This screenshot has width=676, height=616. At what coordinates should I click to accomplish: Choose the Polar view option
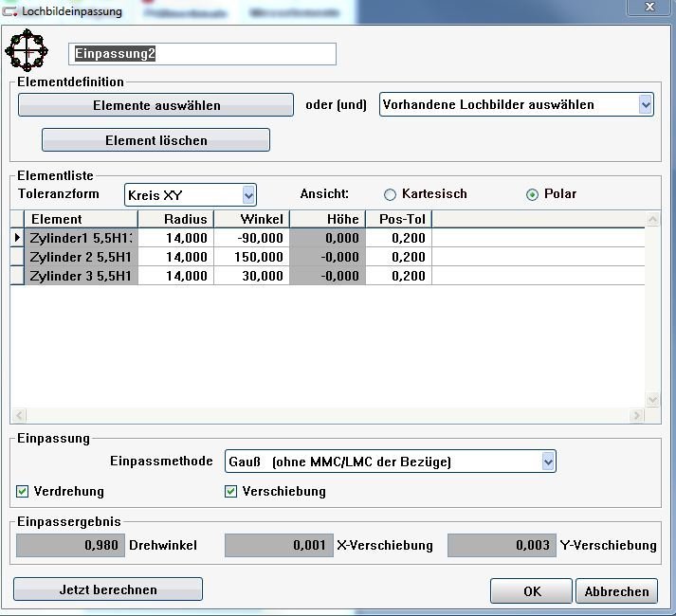point(532,194)
